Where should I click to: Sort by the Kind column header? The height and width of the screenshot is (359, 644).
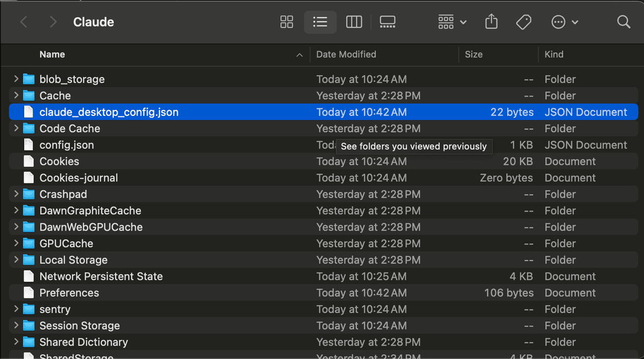[x=554, y=54]
